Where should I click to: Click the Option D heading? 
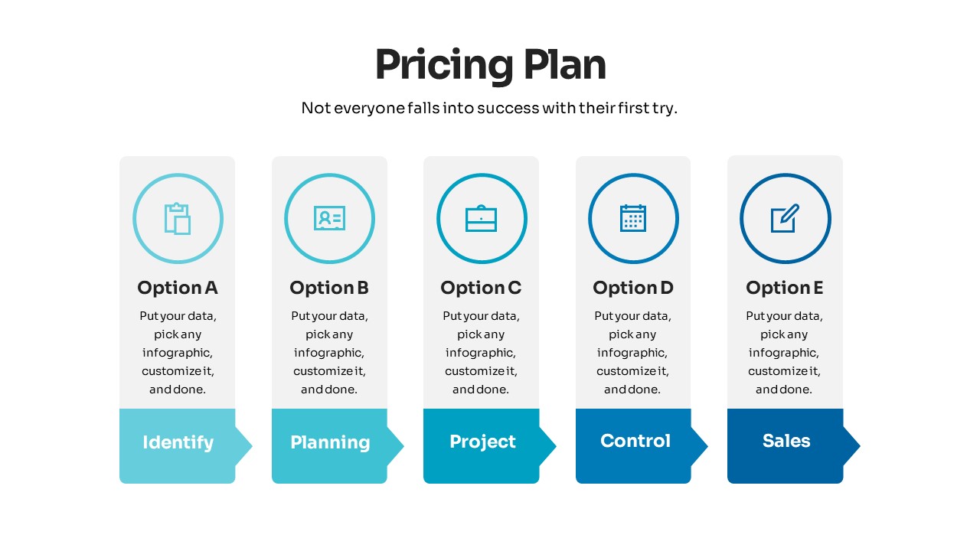[x=633, y=288]
